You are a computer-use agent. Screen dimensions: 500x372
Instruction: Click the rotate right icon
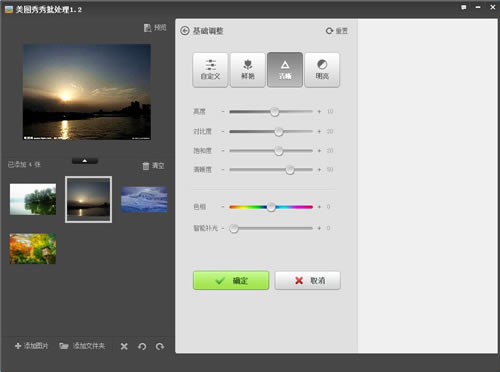[160, 347]
